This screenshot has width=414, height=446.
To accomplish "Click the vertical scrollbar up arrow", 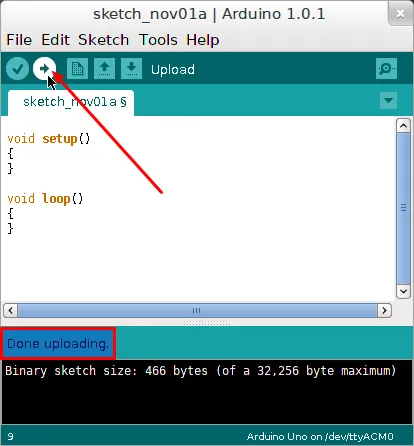I will click(x=403, y=126).
